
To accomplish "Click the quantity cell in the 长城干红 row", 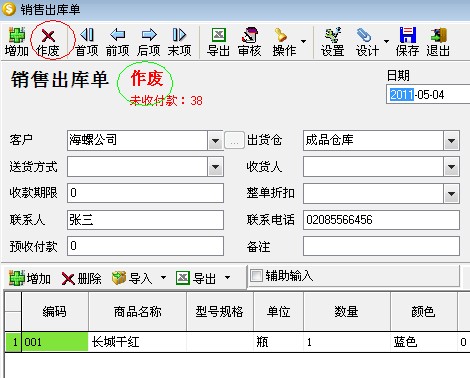I will point(347,342).
